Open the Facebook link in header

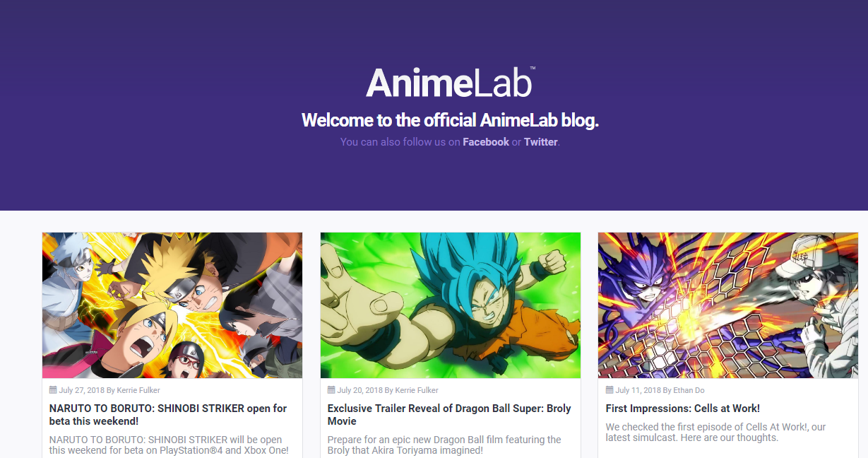point(486,142)
